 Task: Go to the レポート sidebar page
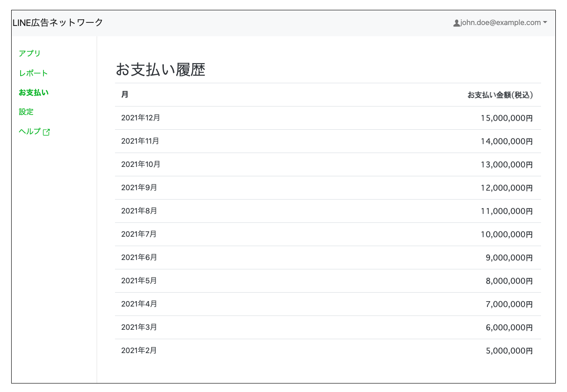tap(33, 73)
